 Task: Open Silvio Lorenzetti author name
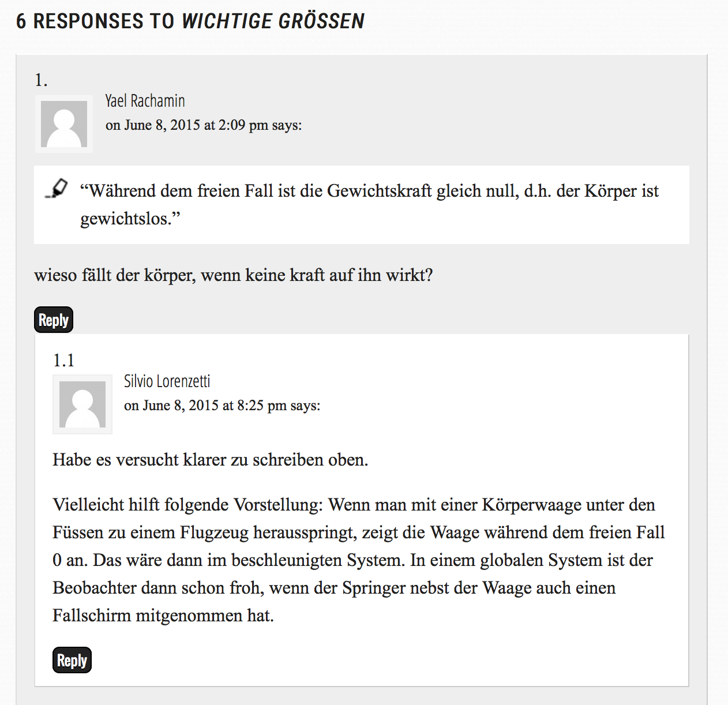coord(167,381)
